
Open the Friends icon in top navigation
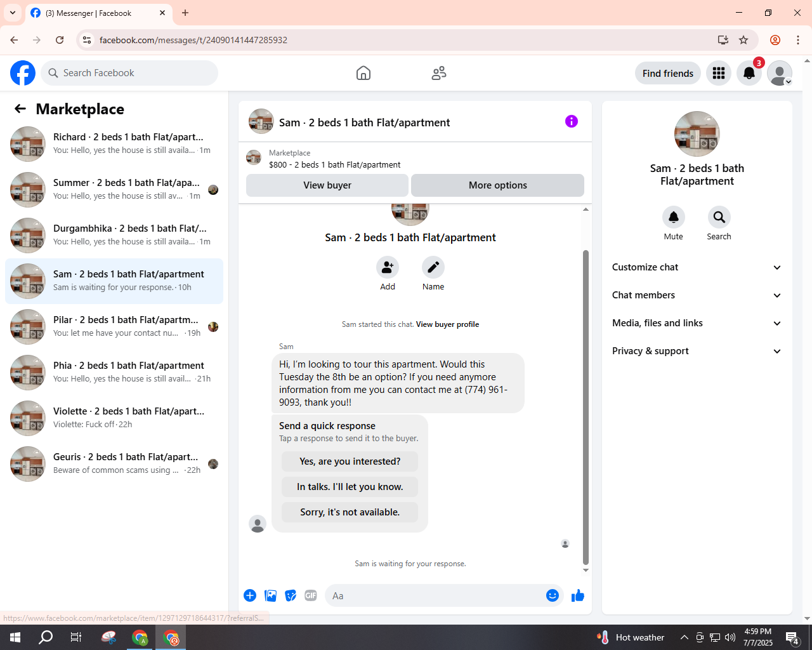tap(439, 73)
